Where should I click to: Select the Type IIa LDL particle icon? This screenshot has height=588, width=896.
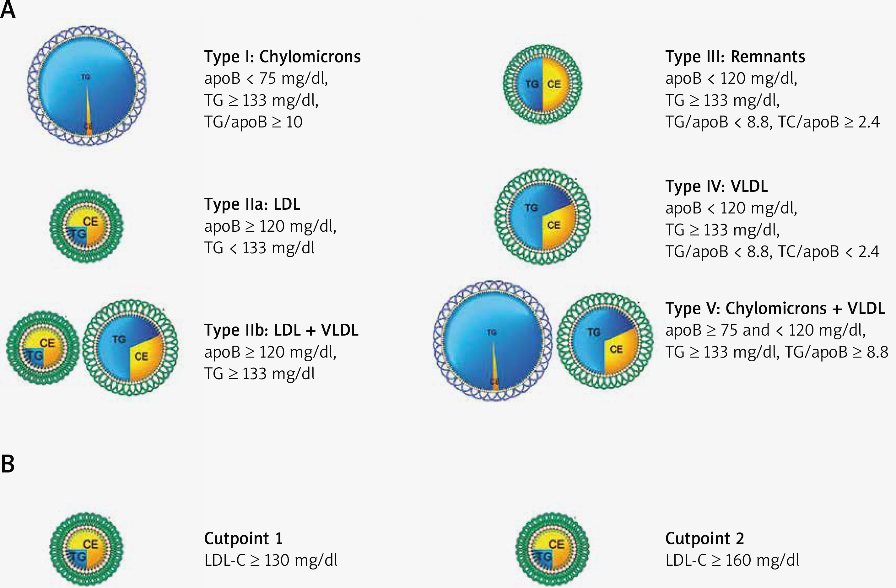[x=87, y=226]
